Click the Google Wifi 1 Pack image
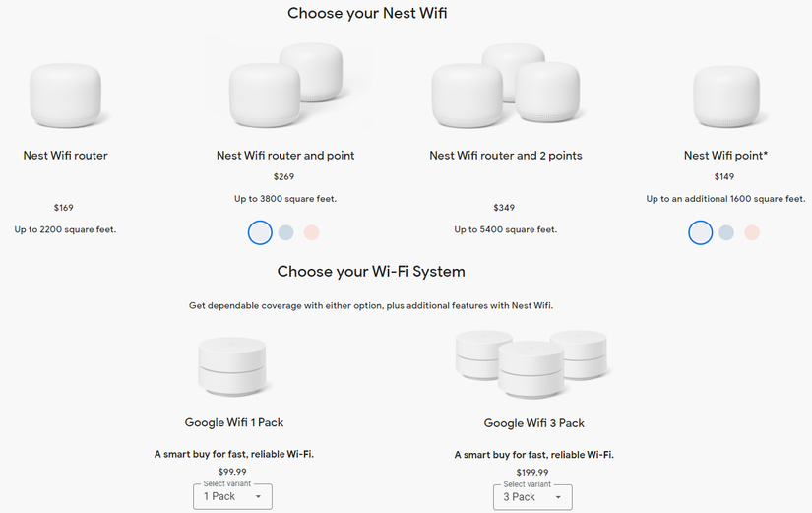 coord(232,365)
